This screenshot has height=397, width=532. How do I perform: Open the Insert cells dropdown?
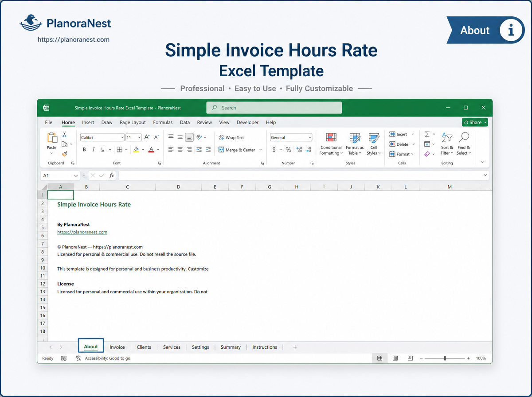413,134
